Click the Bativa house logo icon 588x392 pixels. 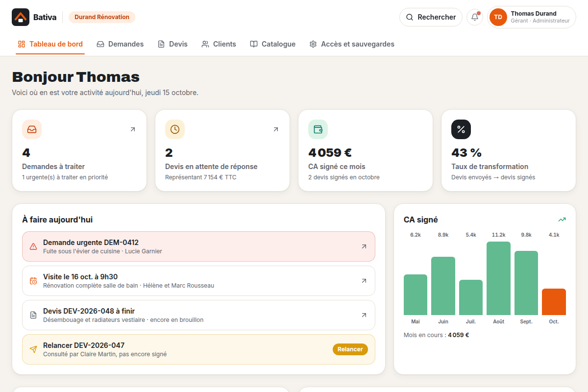point(21,17)
